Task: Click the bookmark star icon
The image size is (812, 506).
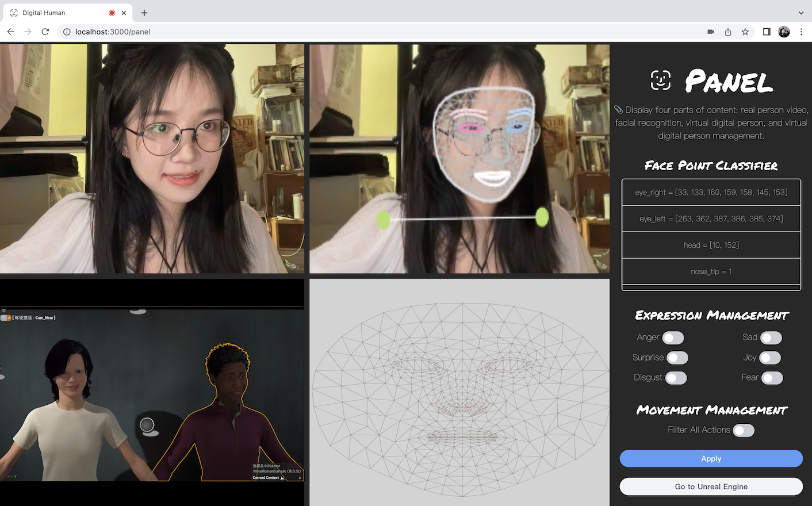Action: pos(746,32)
